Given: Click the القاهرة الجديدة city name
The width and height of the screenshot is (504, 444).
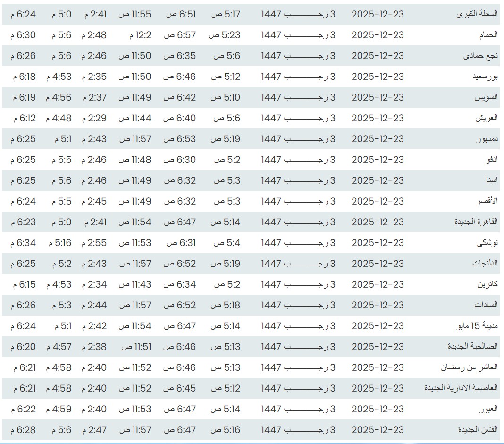Looking at the screenshot, I should point(476,222).
